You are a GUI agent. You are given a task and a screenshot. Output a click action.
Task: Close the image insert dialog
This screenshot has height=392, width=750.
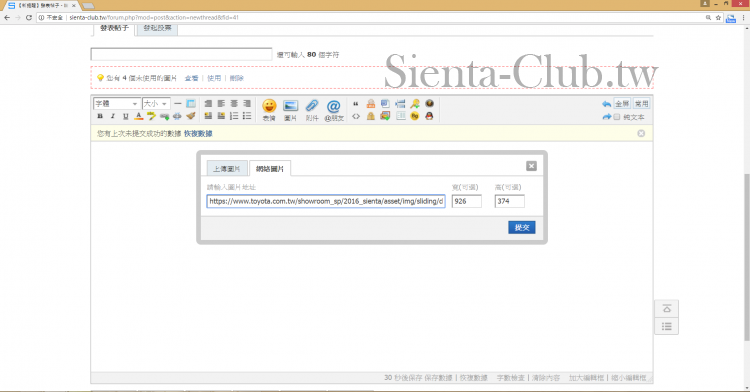click(531, 166)
